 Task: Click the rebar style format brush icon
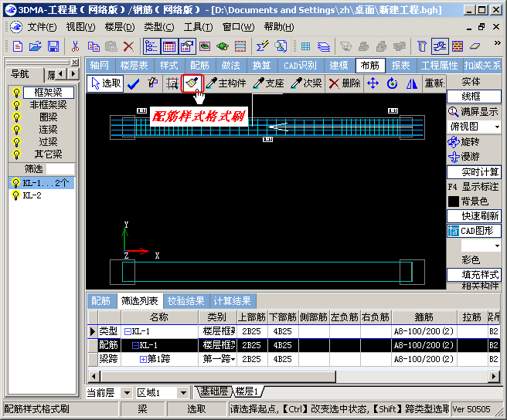click(192, 83)
